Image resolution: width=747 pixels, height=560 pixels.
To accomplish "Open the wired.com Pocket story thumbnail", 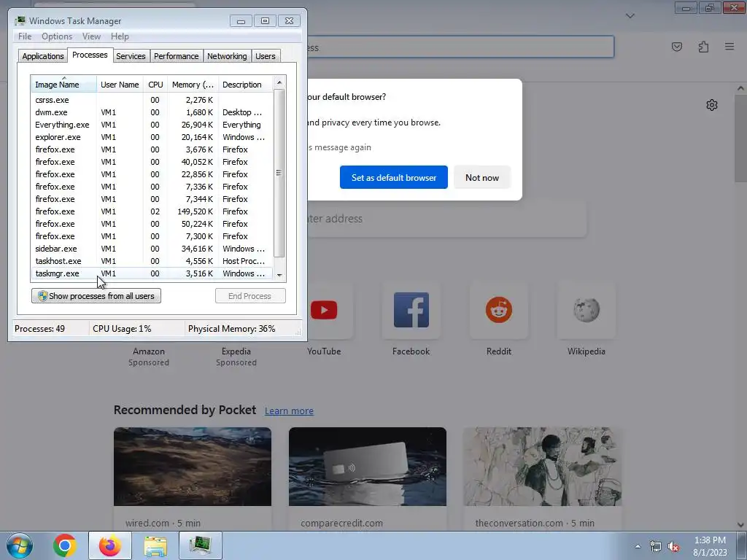I will pos(193,467).
